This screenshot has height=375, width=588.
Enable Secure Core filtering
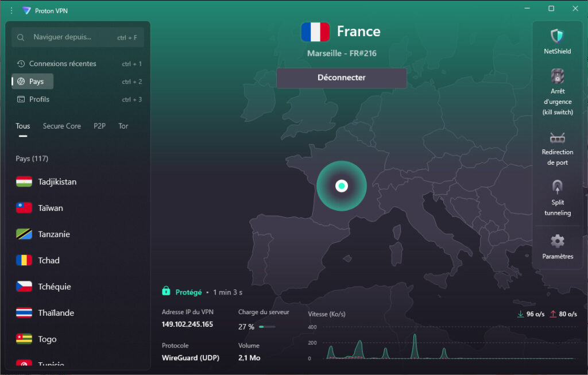pos(61,126)
